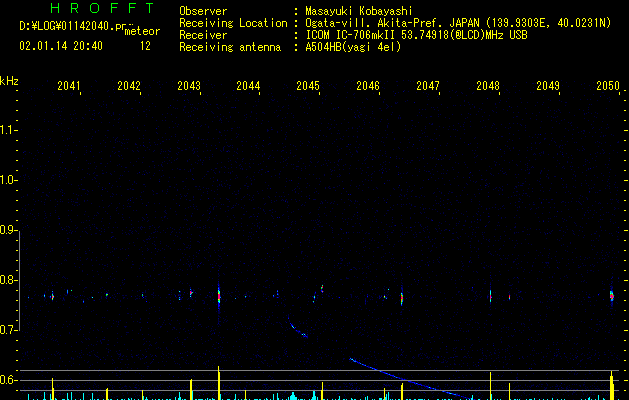Click the ICOM IC-706mkII frequency text
Screen dimensions: 629x400
point(416,35)
